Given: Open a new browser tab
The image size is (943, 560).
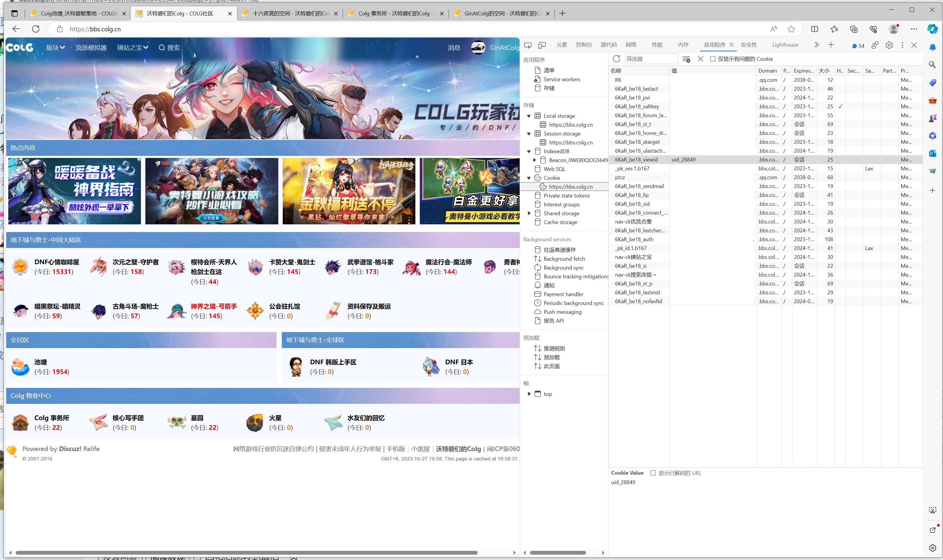Looking at the screenshot, I should [x=562, y=14].
